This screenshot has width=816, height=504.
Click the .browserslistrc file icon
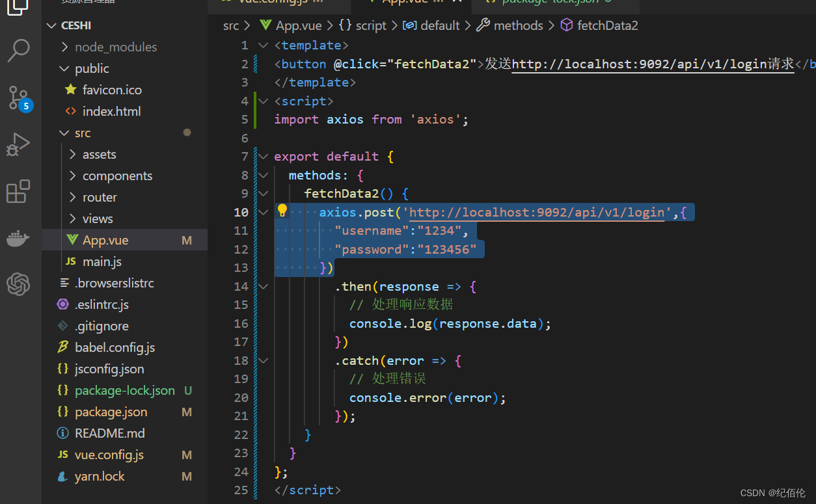[63, 283]
